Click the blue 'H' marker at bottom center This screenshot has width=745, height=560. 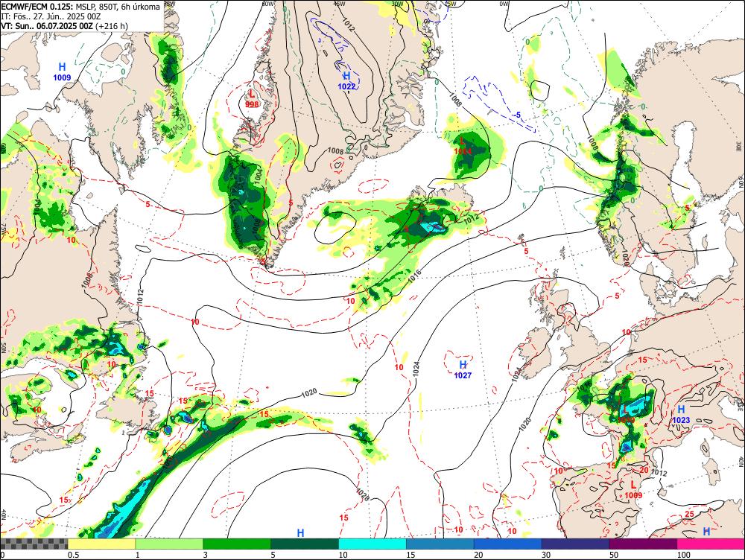[x=300, y=533]
